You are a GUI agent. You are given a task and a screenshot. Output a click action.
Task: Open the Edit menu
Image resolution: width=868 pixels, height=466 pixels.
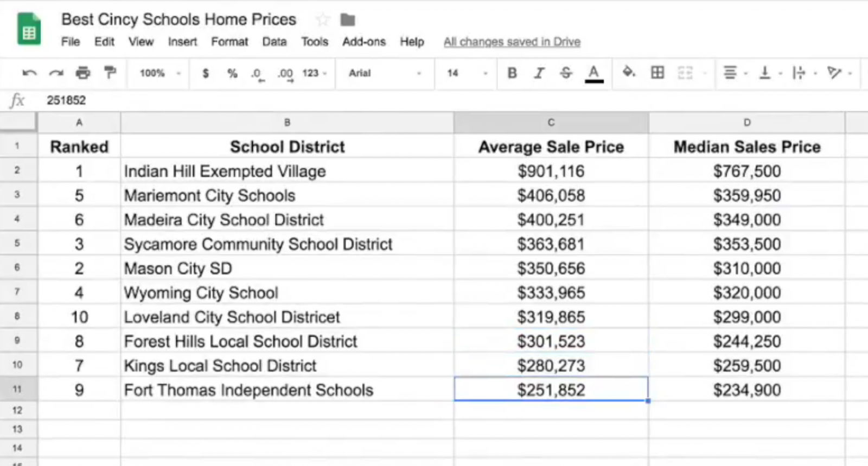pos(104,42)
